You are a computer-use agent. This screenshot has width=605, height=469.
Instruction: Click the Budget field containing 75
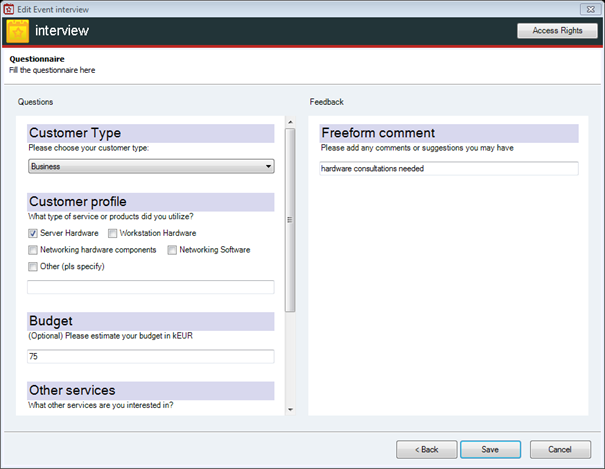click(x=151, y=356)
